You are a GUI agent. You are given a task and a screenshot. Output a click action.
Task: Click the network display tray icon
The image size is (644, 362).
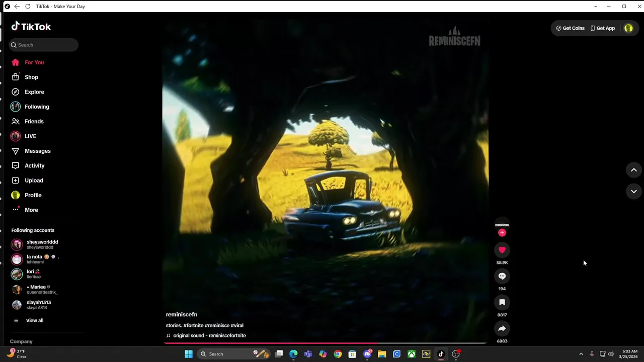tap(602, 354)
